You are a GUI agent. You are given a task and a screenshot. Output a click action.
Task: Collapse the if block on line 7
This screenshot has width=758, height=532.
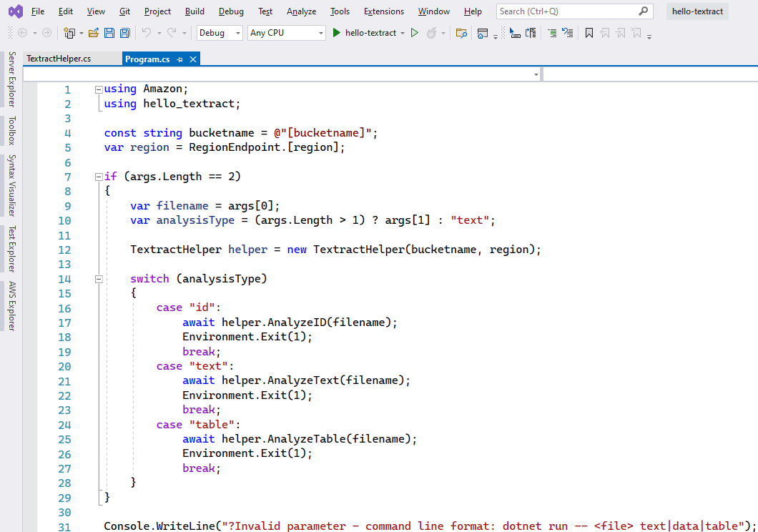point(99,177)
